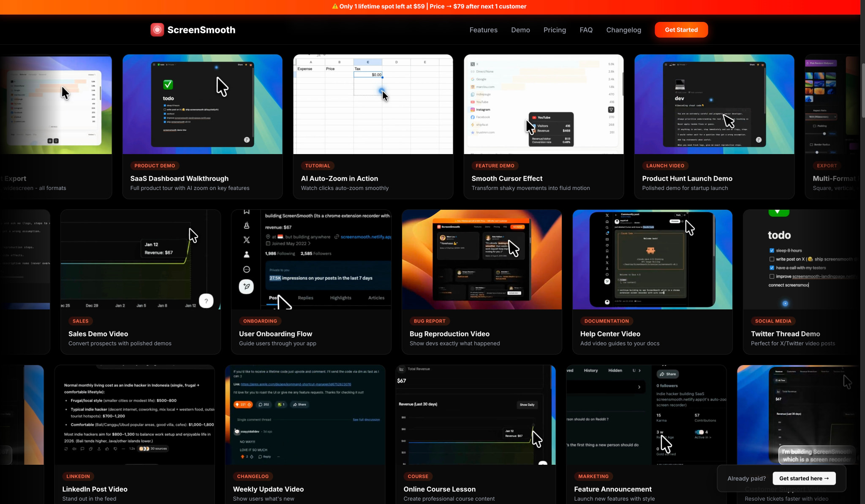Viewport: 865px width, 504px height.
Task: Click 'SaaS Dashboard Walkthrough' title
Action: click(x=180, y=179)
